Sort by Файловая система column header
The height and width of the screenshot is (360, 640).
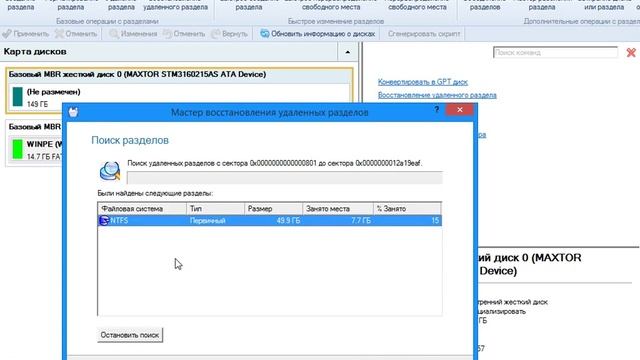(x=142, y=209)
